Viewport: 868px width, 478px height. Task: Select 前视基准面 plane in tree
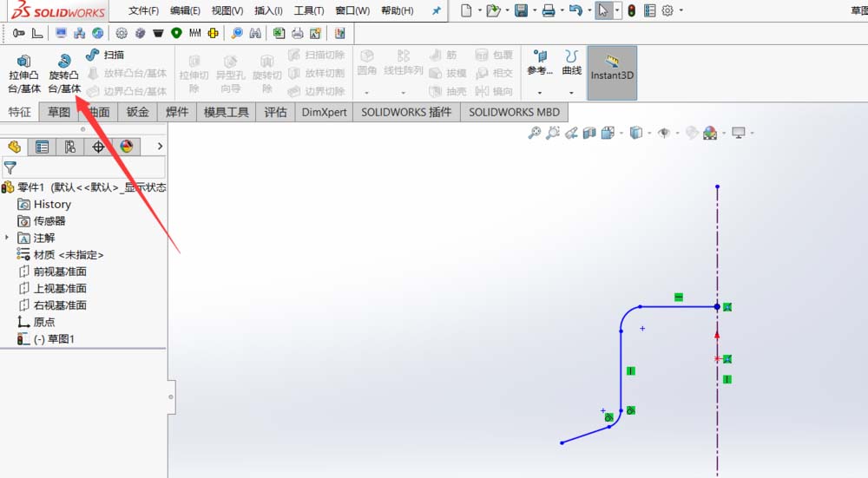pyautogui.click(x=52, y=272)
